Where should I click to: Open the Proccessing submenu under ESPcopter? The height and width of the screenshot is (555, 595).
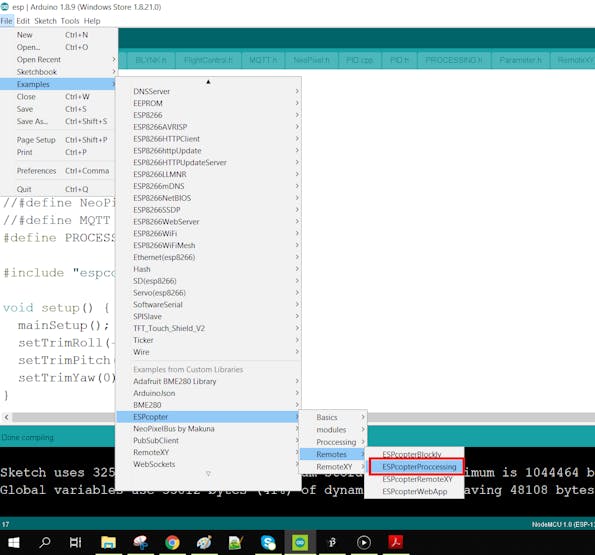point(333,442)
